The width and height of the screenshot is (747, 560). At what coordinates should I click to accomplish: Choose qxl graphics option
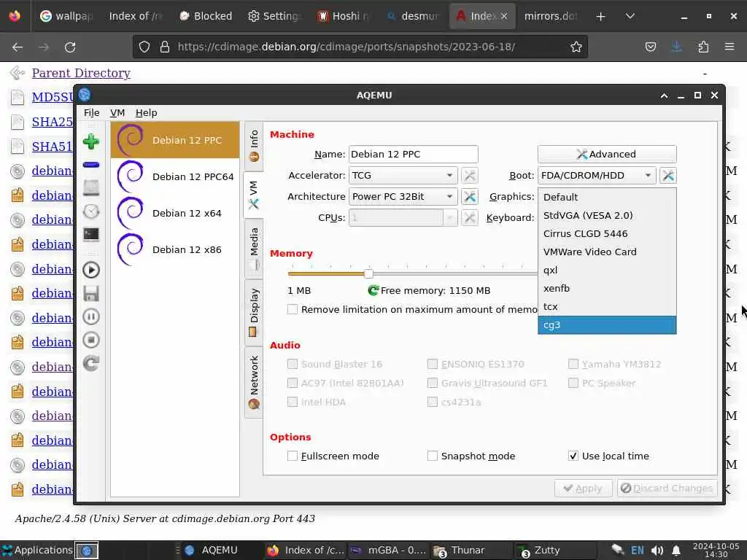point(607,270)
